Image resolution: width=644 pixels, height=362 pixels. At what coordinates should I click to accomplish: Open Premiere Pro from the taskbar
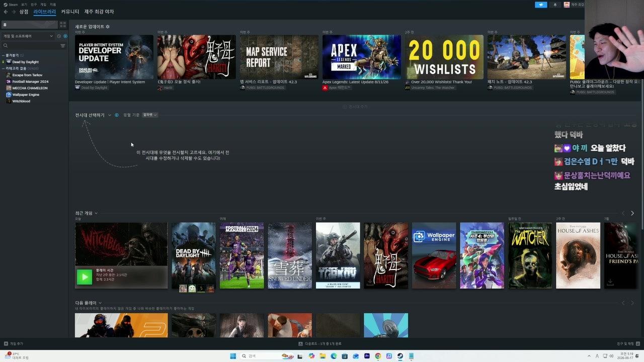pos(367,356)
